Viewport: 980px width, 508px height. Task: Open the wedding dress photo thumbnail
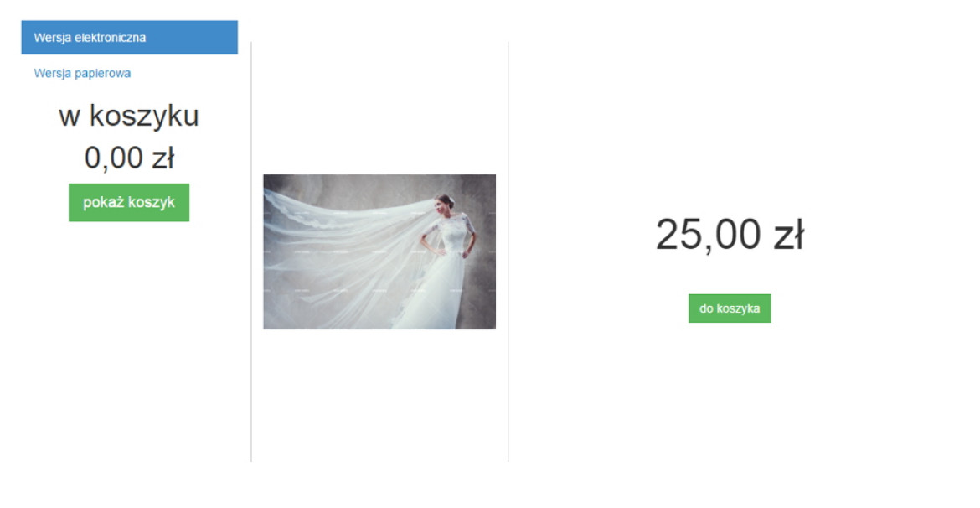tap(379, 251)
